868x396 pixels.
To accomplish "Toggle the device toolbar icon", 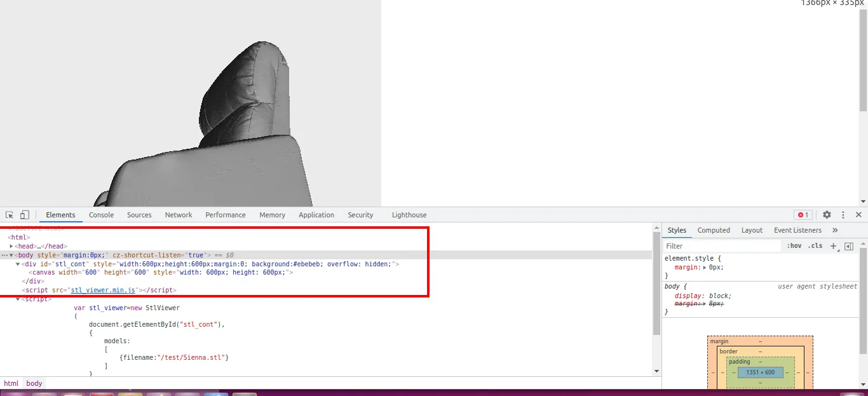I will point(25,215).
